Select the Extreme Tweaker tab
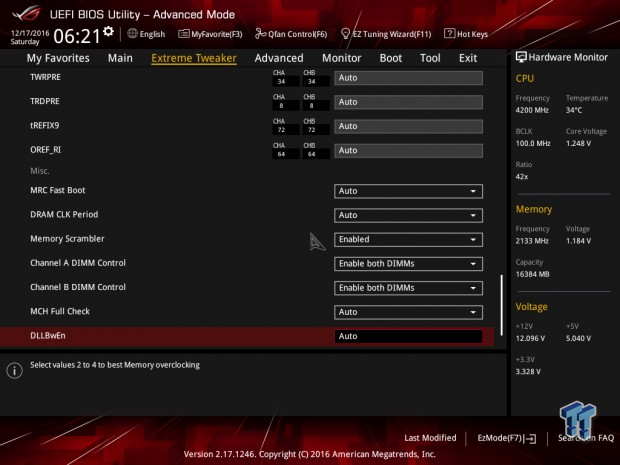Viewport: 620px width, 465px height. click(x=194, y=58)
